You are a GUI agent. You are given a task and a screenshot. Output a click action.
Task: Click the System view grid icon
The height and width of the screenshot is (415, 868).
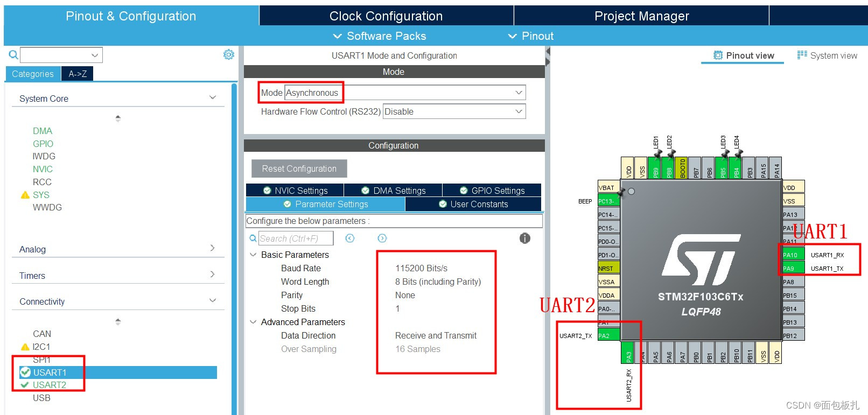pyautogui.click(x=802, y=55)
